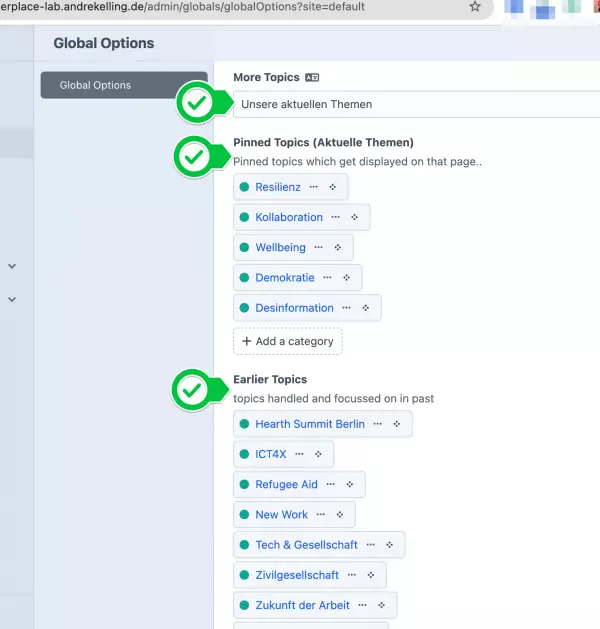Open the actions menu for Desinformation
600x629 pixels.
click(x=346, y=308)
